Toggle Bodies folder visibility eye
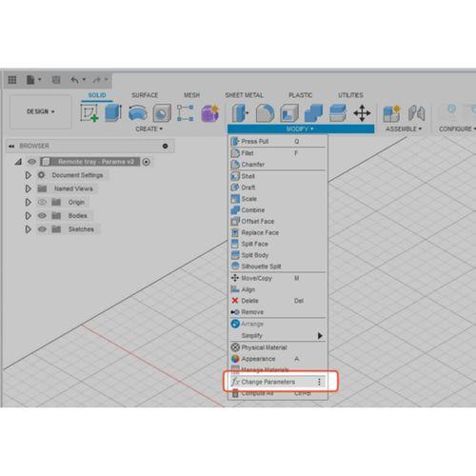Screen dimensions: 476x476 (x=42, y=215)
